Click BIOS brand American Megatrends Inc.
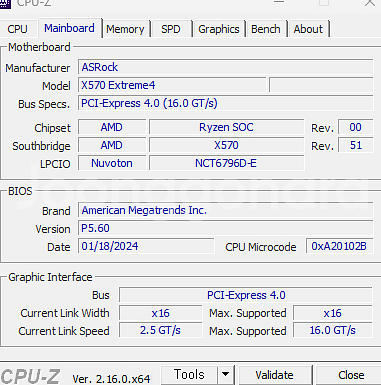 226,210
